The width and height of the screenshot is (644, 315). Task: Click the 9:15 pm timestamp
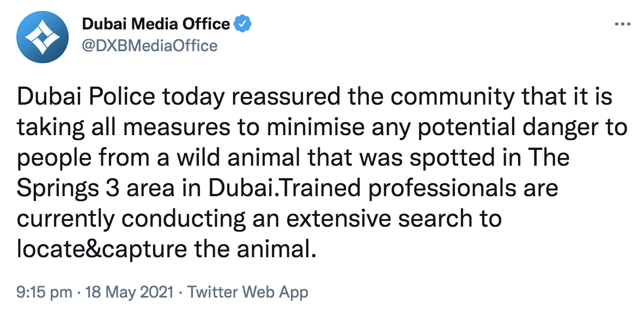click(x=44, y=293)
